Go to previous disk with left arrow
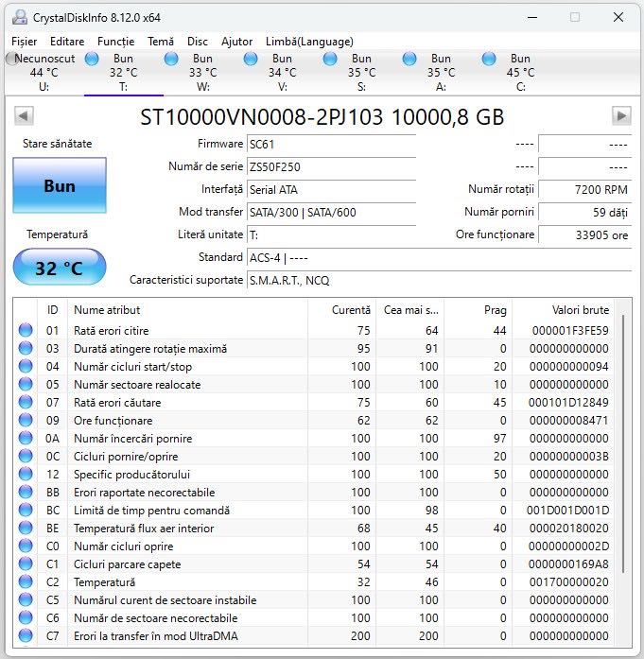The width and height of the screenshot is (644, 659). coord(24,115)
